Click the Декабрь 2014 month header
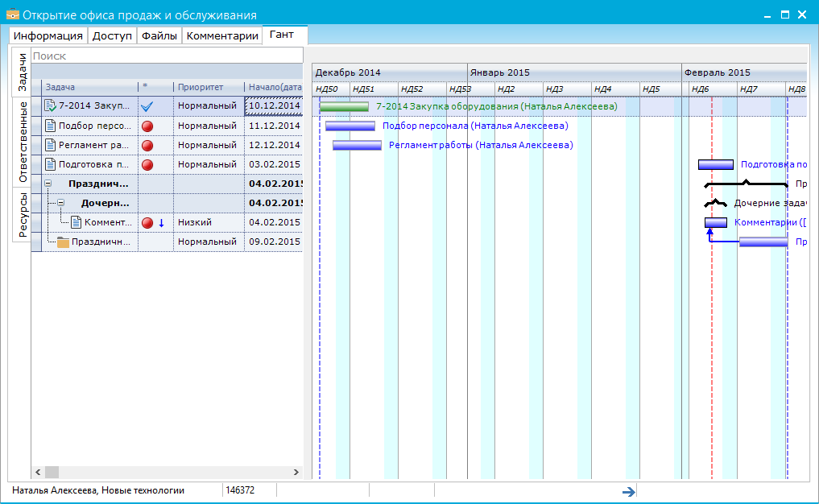This screenshot has width=819, height=504. point(390,72)
